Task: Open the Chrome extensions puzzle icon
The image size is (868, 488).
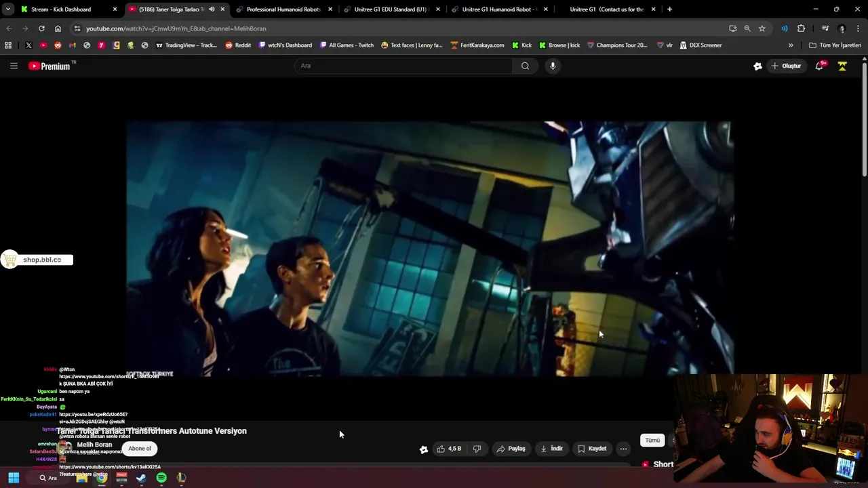Action: (801, 28)
